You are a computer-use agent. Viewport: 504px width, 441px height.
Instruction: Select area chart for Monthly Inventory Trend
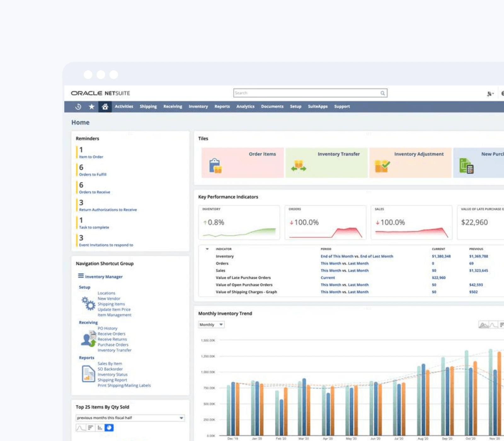coord(484,325)
